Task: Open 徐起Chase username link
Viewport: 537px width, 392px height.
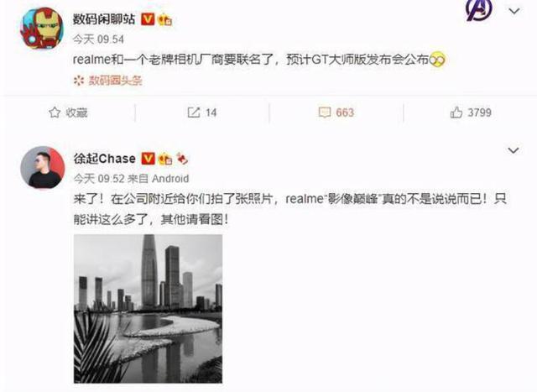Action: [105, 159]
